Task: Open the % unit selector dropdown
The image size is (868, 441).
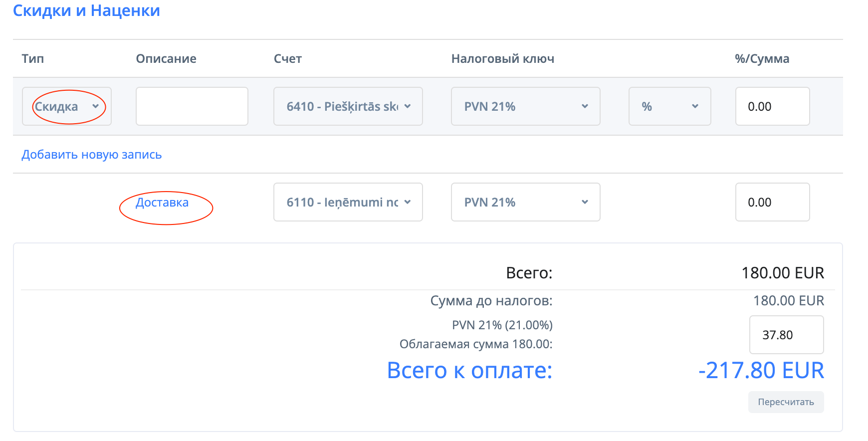Action: click(x=669, y=106)
